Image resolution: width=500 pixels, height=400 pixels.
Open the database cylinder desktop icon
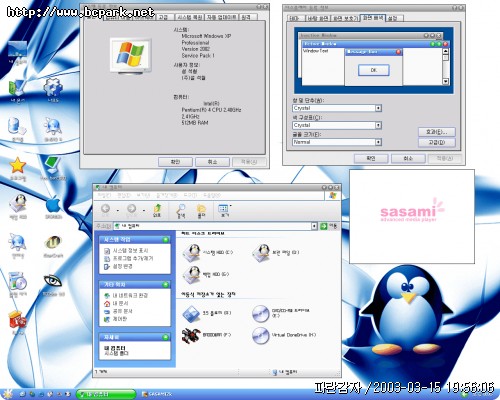point(17,126)
